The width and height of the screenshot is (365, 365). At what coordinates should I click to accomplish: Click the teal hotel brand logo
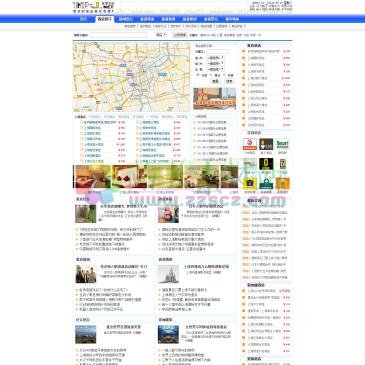(x=266, y=184)
